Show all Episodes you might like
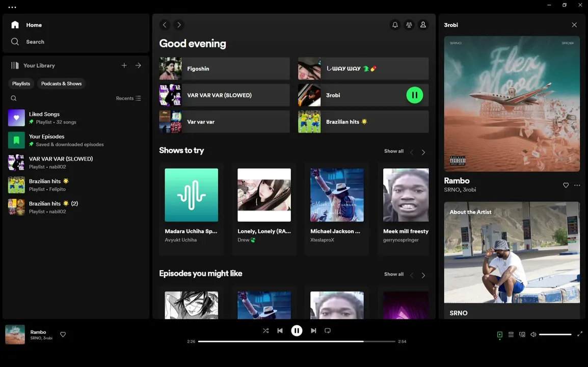588x367 pixels. point(394,274)
